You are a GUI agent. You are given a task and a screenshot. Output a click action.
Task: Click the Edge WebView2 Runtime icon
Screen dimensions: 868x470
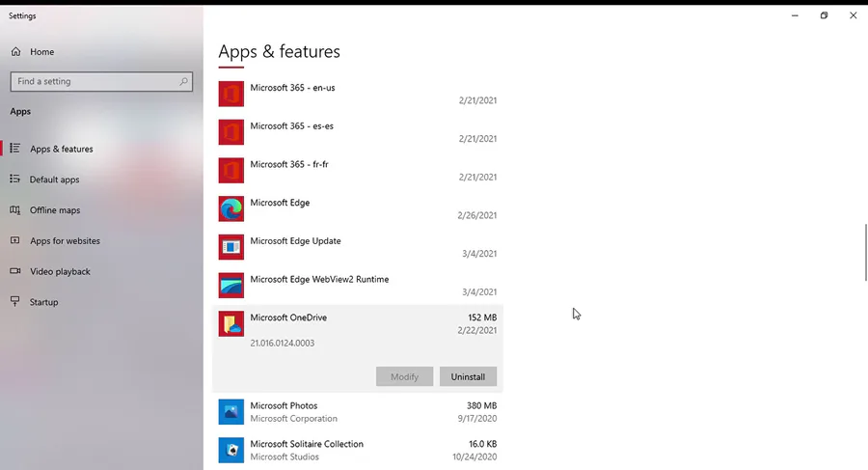pos(231,286)
